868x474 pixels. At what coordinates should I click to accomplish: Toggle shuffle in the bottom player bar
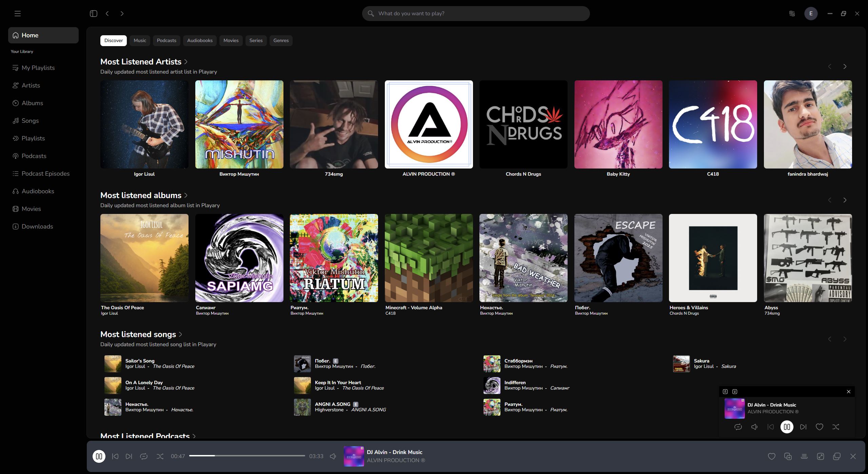pos(160,456)
